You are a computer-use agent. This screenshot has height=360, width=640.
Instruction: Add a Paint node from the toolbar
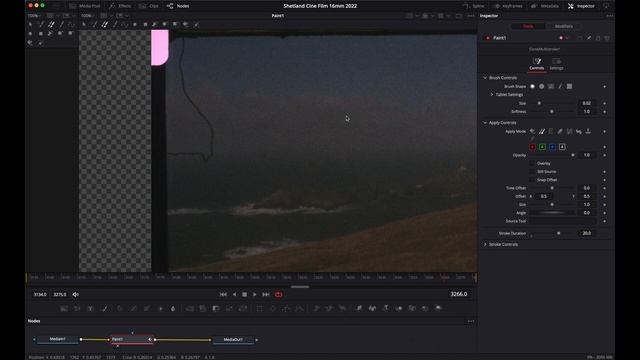(104, 309)
